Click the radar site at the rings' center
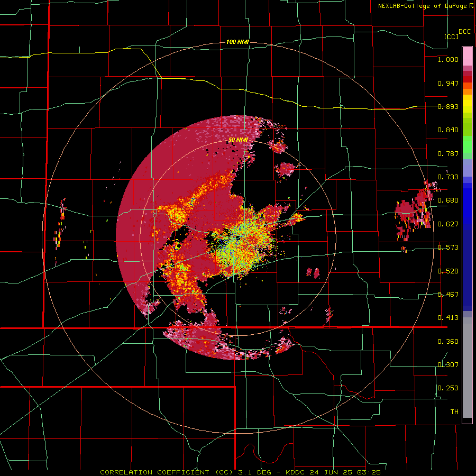The image size is (476, 476). click(239, 237)
